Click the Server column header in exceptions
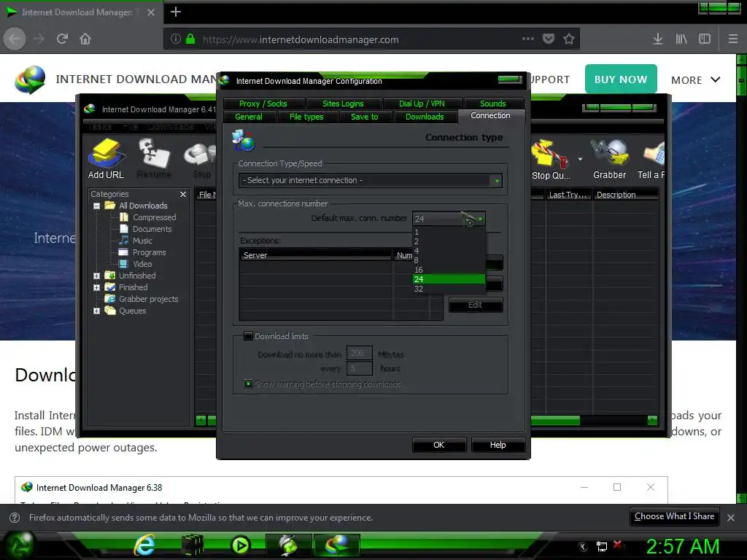This screenshot has height=560, width=747. (315, 255)
